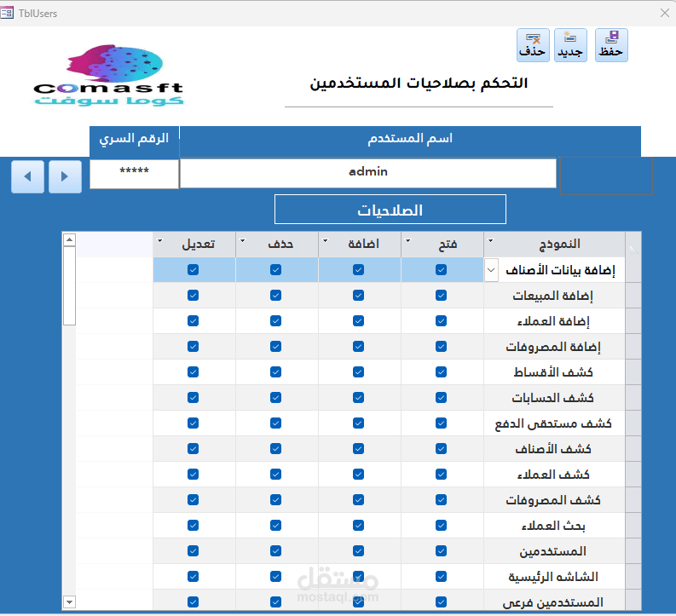Screen dimensions: 676x616
Task: Toggle تعديل checkbox for كشف العملاء
Action: pyautogui.click(x=193, y=475)
